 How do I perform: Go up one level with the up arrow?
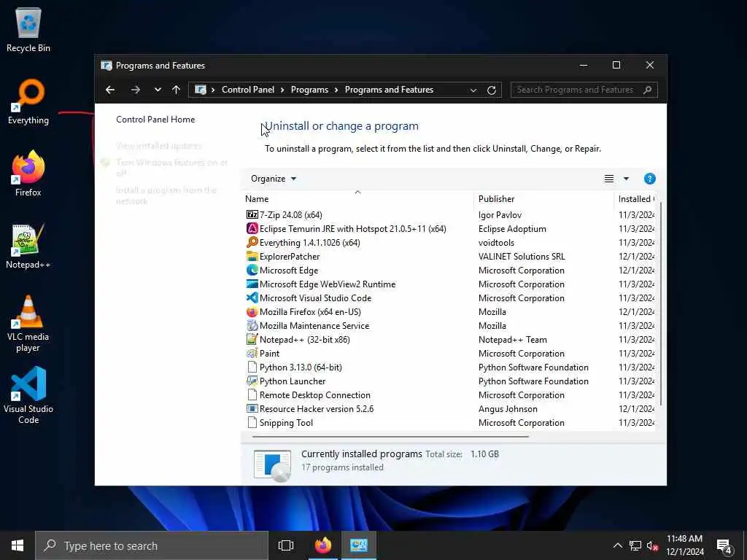177,90
